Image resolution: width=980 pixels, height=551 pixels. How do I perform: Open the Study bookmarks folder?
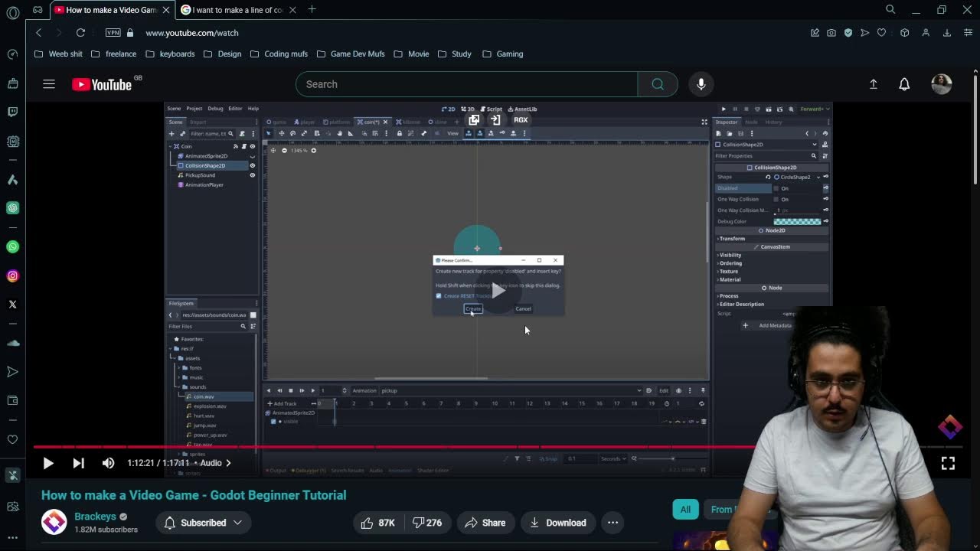[454, 54]
